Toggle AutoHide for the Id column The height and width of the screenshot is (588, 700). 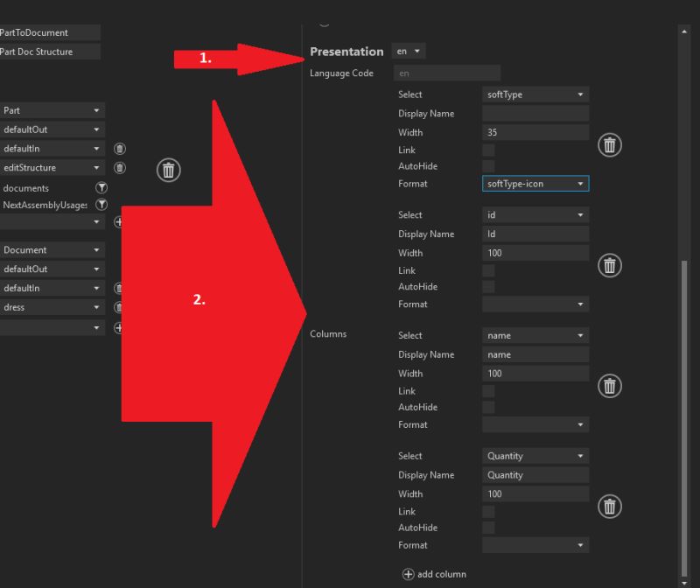[x=488, y=286]
